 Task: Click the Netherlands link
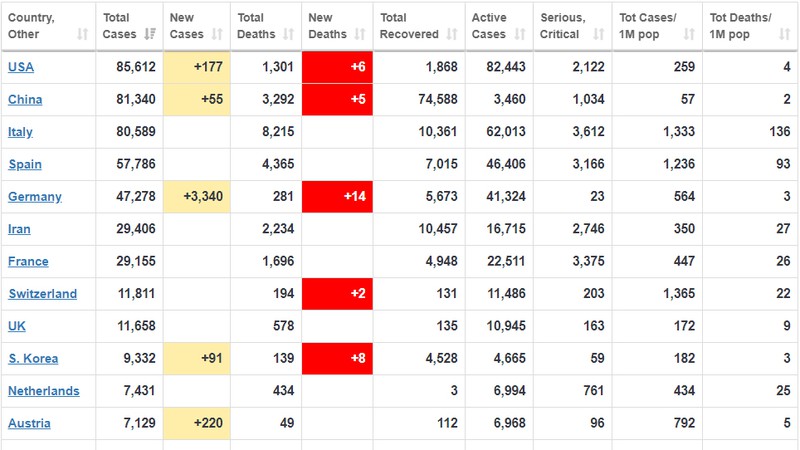tap(44, 391)
